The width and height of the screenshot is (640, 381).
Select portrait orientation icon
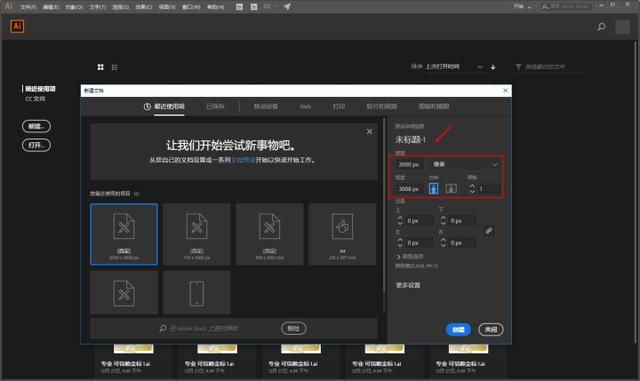[433, 188]
